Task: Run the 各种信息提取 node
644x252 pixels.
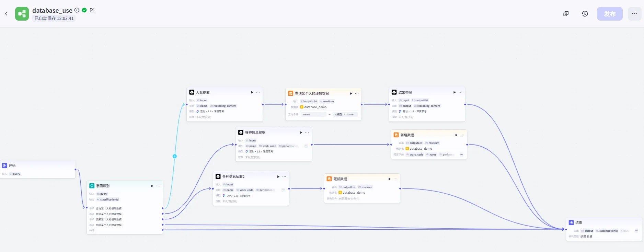Action: [301, 133]
